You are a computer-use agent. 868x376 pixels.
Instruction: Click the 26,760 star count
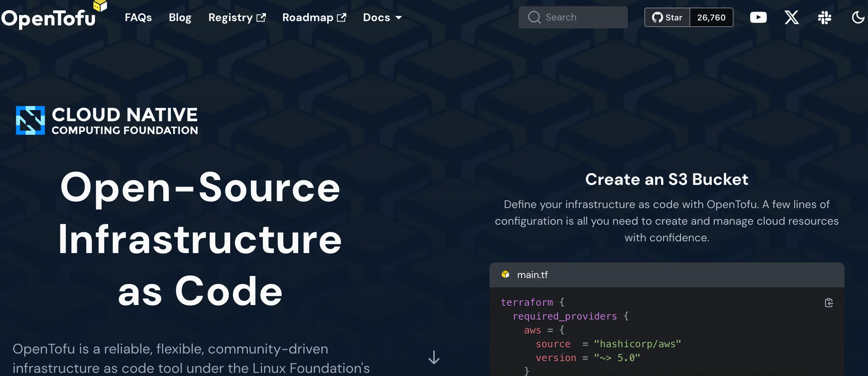pyautogui.click(x=711, y=17)
